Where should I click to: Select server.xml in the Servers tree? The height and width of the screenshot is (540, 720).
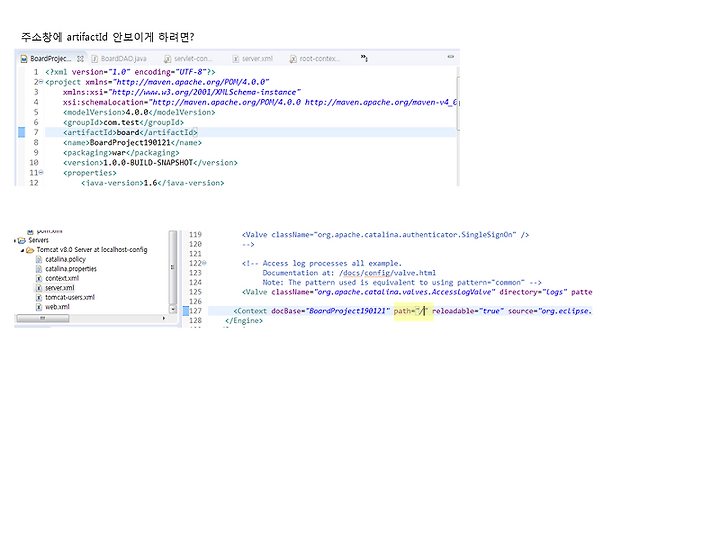tap(60, 288)
